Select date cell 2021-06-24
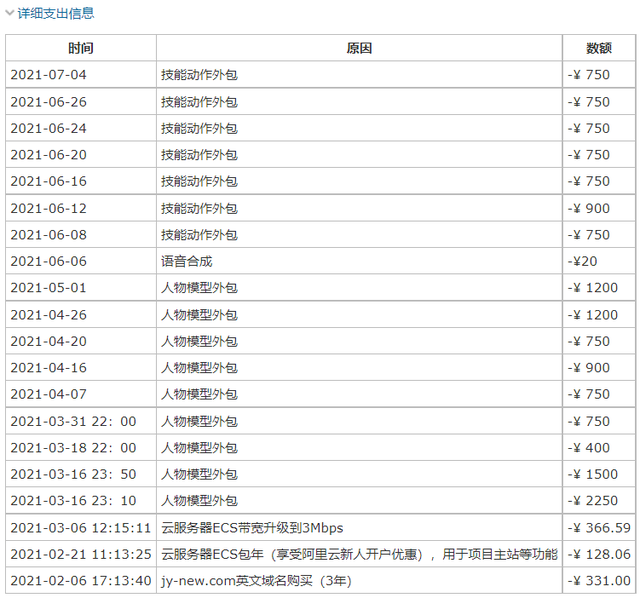This screenshot has width=640, height=598. (81, 128)
